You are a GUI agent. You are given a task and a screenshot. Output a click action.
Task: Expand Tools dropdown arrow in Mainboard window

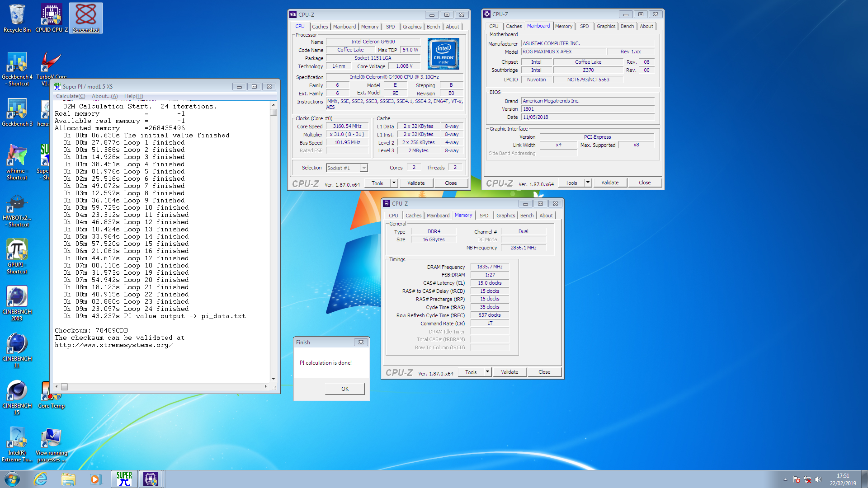tap(588, 183)
